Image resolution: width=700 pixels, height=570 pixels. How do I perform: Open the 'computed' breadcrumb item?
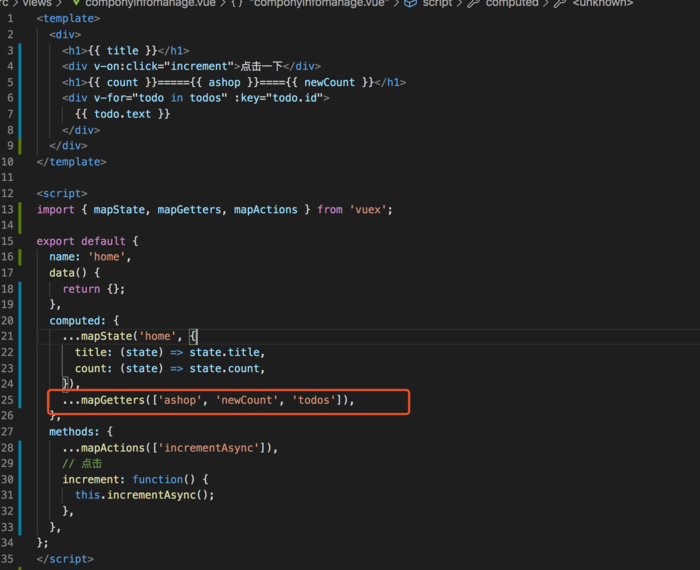point(512,3)
